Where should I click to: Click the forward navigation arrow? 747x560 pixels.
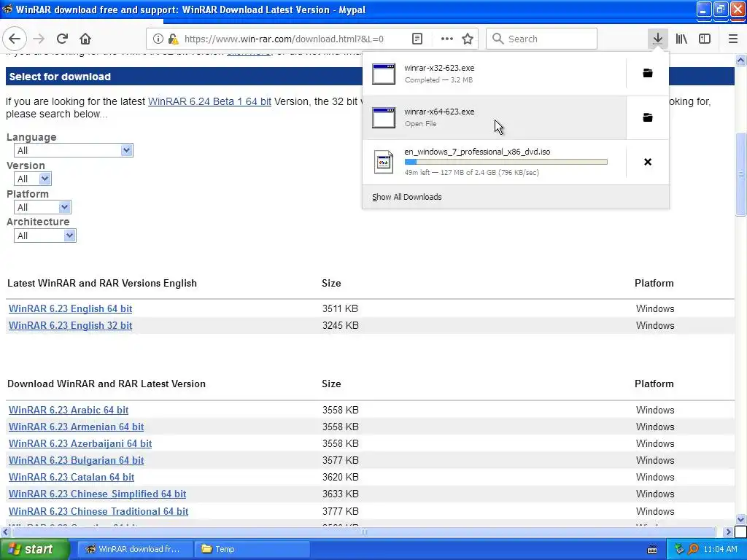39,39
